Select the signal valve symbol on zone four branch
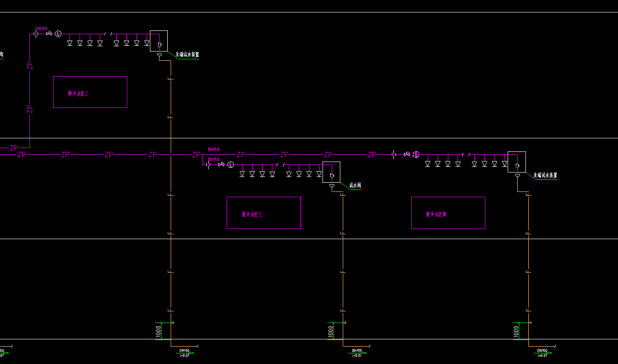Image resolution: width=618 pixels, height=364 pixels. point(407,154)
